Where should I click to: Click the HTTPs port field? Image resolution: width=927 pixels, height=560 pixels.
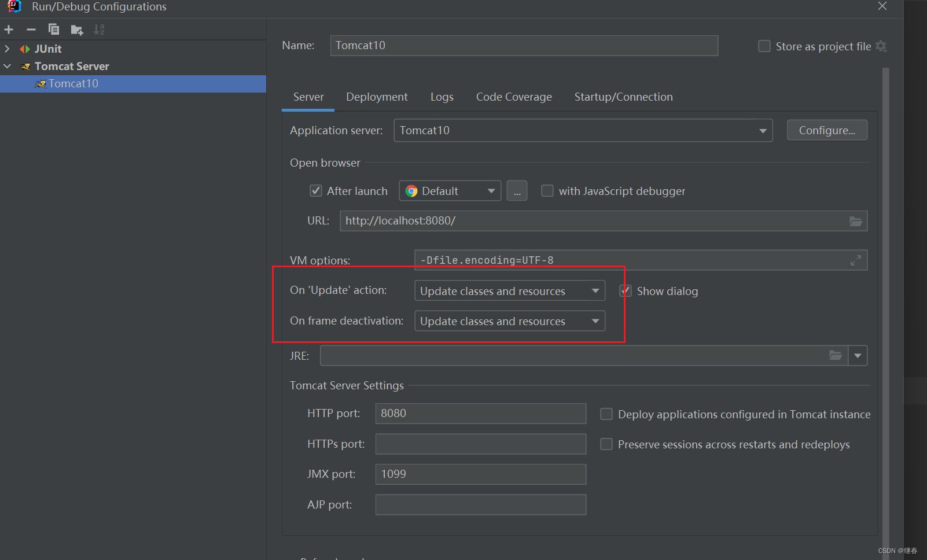click(x=481, y=444)
